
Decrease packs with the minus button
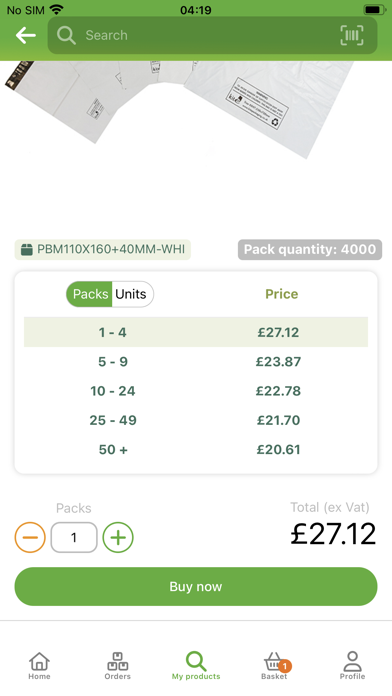(30, 538)
